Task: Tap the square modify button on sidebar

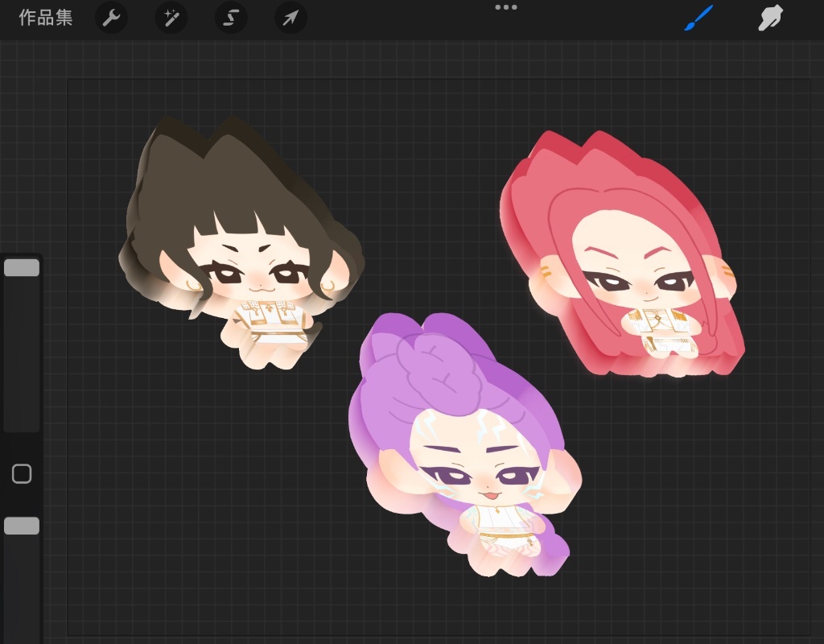Action: point(22,473)
